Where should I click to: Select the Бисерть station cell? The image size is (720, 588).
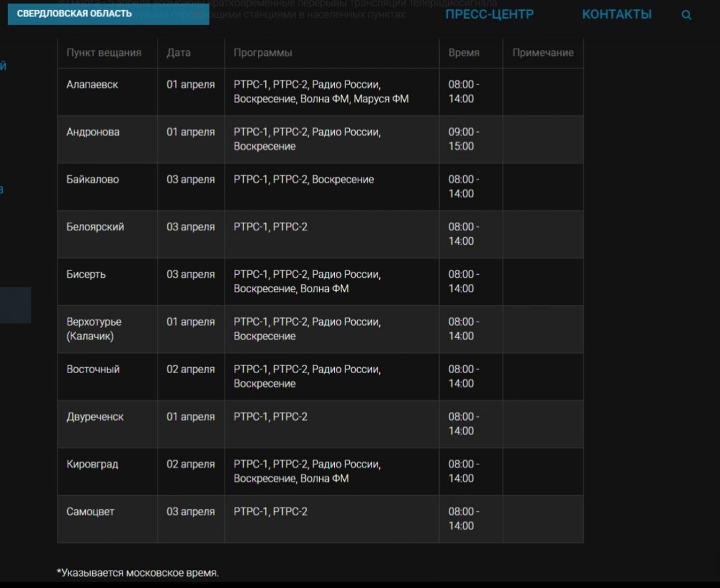(x=86, y=274)
